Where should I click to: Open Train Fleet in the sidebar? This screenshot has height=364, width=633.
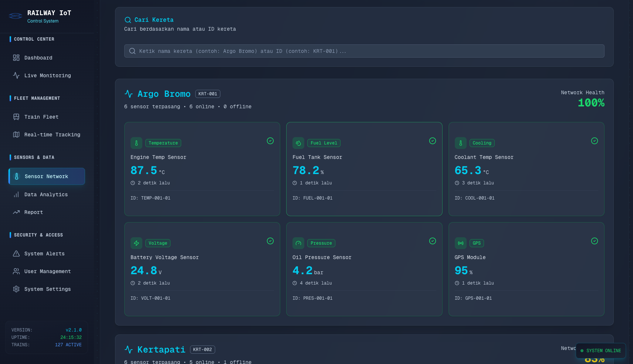41,117
